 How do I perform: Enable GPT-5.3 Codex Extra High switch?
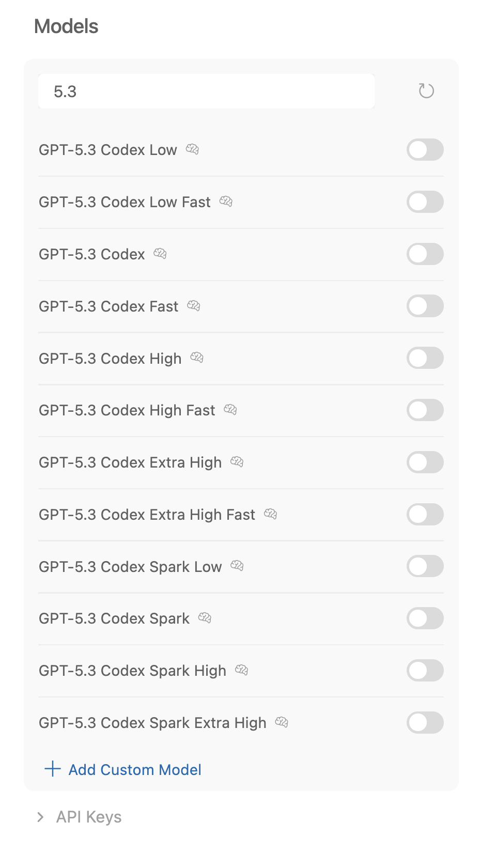pos(425,462)
